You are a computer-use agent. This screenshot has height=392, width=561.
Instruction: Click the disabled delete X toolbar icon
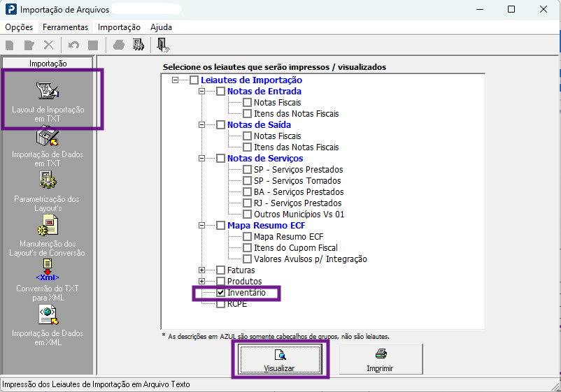click(48, 45)
